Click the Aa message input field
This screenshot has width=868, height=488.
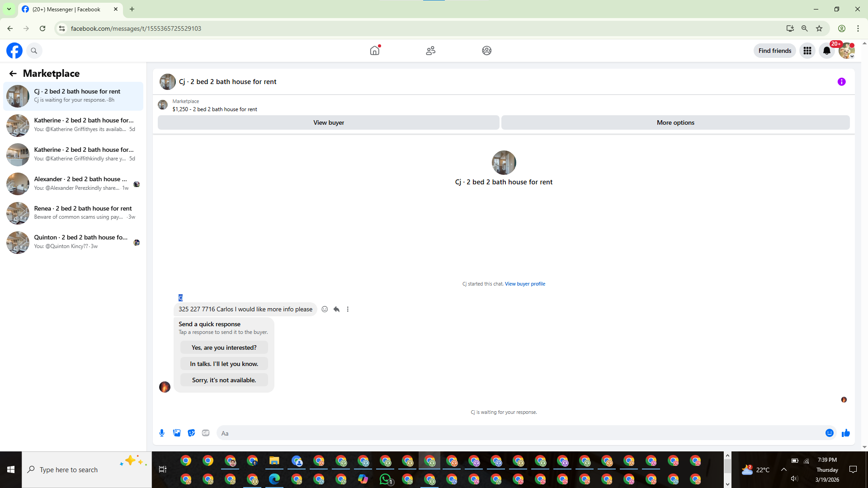(520, 433)
